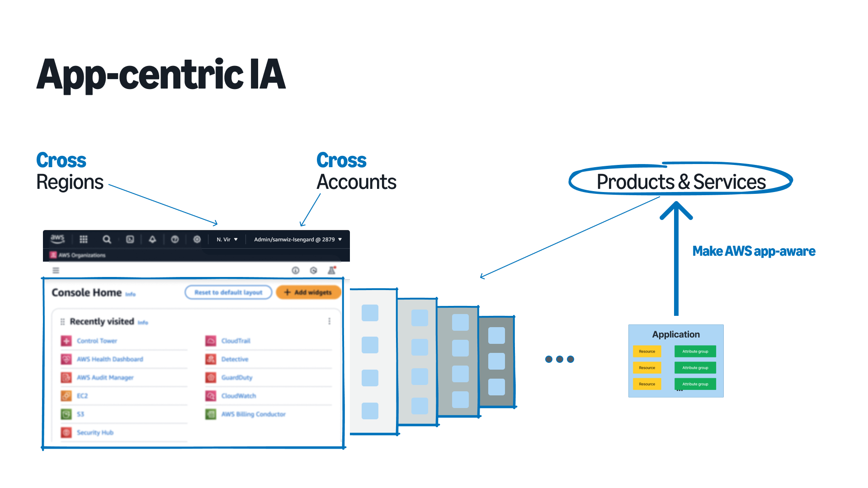
Task: Click the orange EC2 service icon
Action: pos(66,396)
